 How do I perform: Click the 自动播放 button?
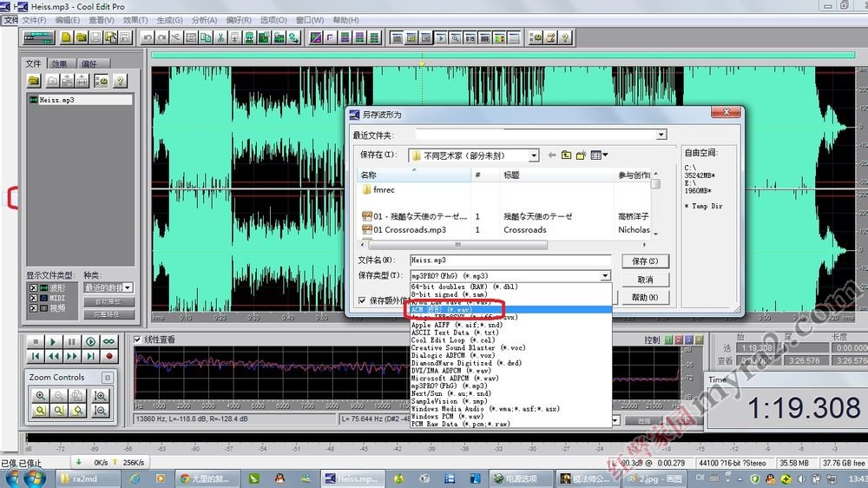[108, 302]
